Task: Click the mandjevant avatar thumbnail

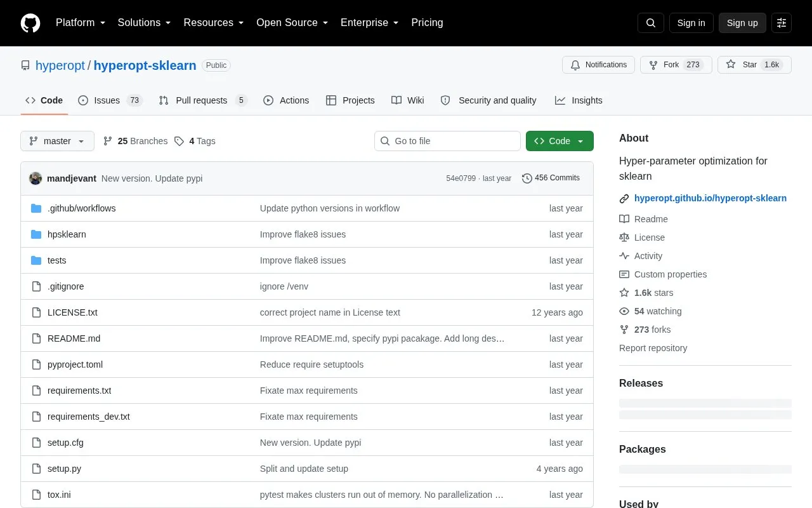Action: (36, 178)
